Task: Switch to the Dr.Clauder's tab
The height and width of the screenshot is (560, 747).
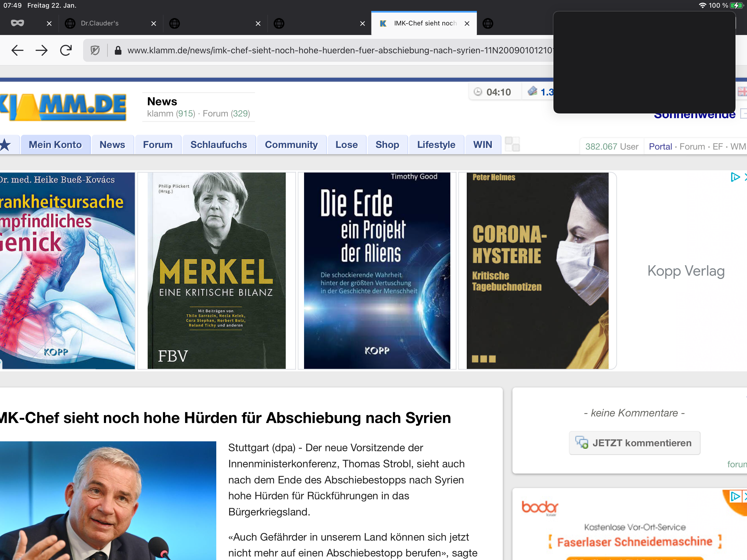Action: click(100, 23)
